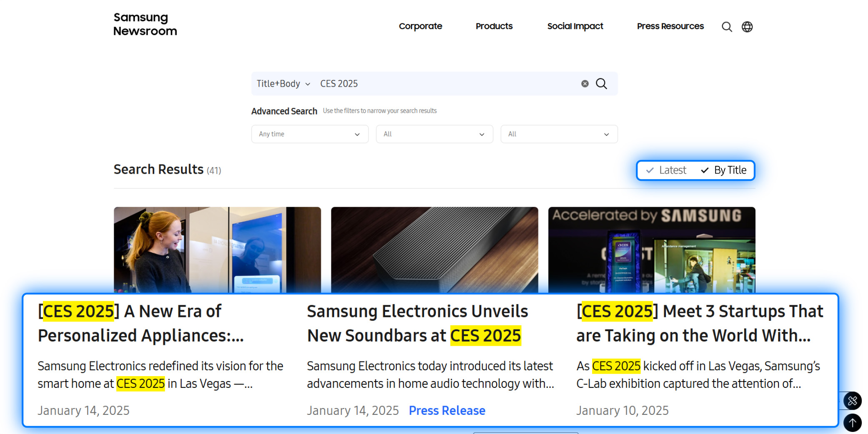The height and width of the screenshot is (434, 868).
Task: Toggle the highlighted sort selector pill
Action: (695, 170)
